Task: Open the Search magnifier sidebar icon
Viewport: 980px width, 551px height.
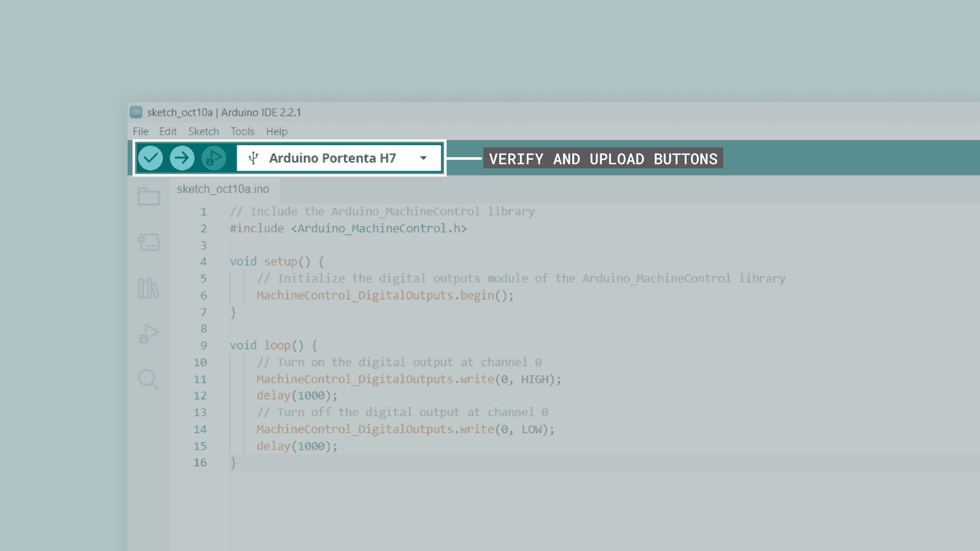Action: [149, 380]
